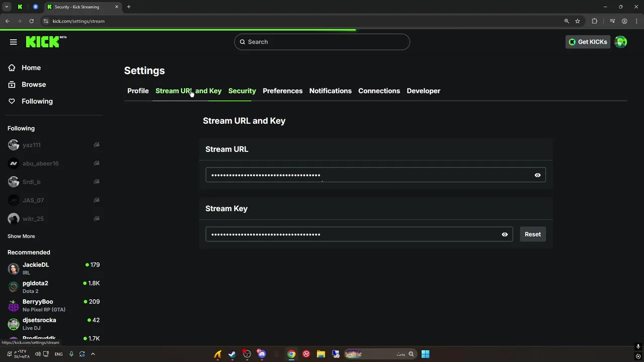
Task: Open recommended channel JackieDL
Action: click(36, 265)
